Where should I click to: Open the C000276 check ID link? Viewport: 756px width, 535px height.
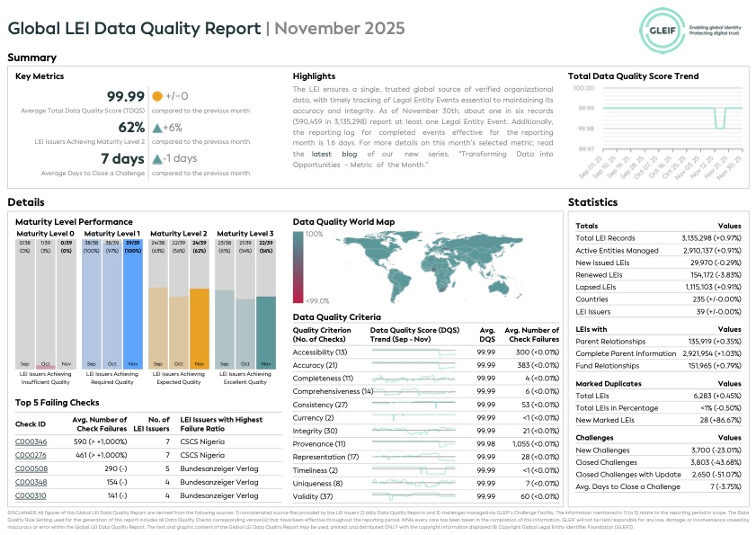point(30,456)
